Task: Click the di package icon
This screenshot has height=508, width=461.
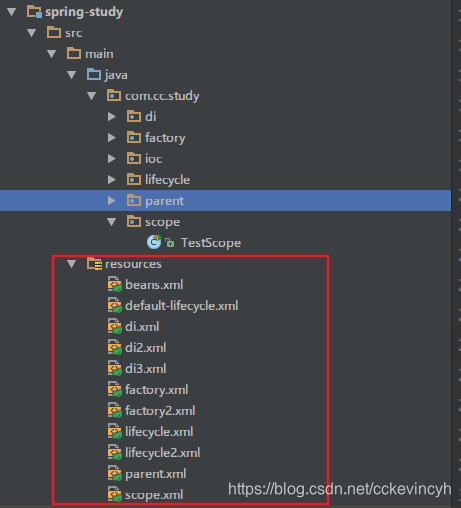Action: tap(134, 116)
